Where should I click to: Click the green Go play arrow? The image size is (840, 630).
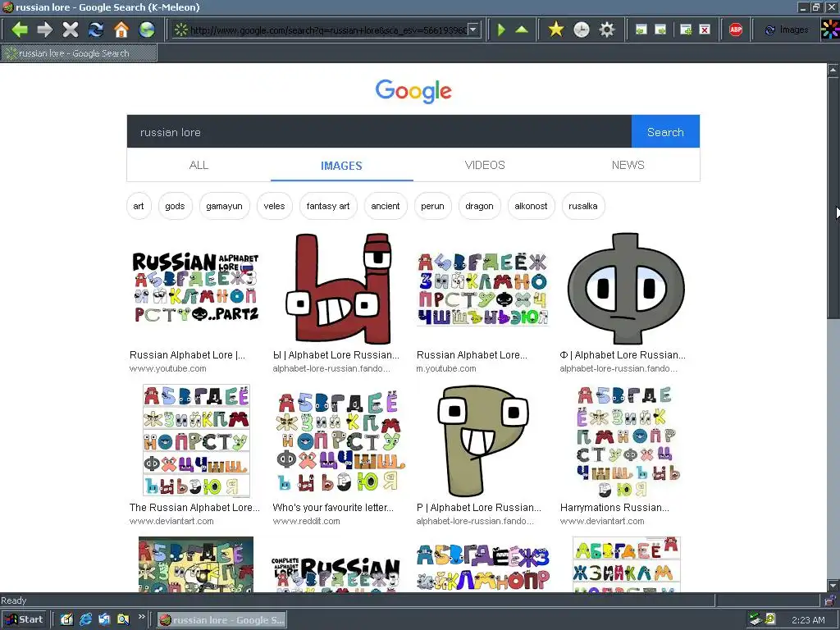[x=501, y=30]
